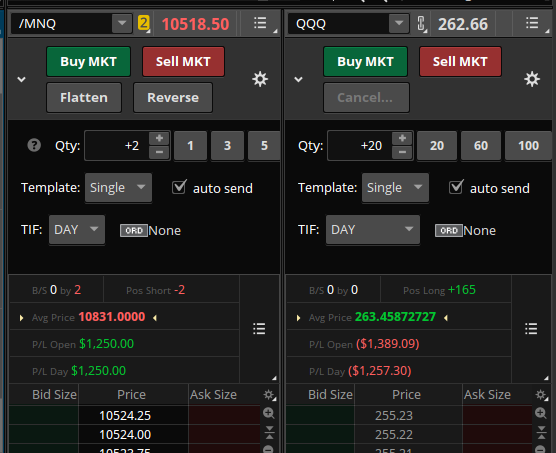The height and width of the screenshot is (453, 556).
Task: Click QQQ ladder price 255.22
Action: pyautogui.click(x=394, y=435)
